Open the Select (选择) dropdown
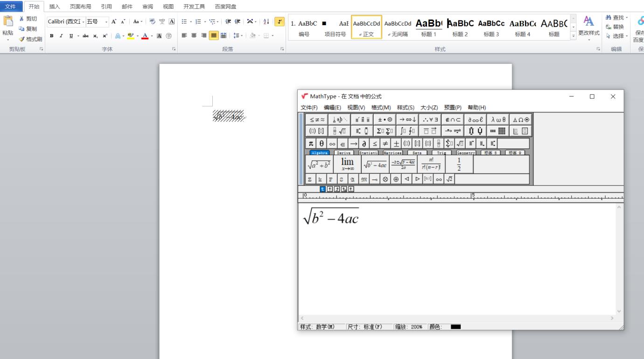Viewport: 644px width, 359px height. click(617, 36)
